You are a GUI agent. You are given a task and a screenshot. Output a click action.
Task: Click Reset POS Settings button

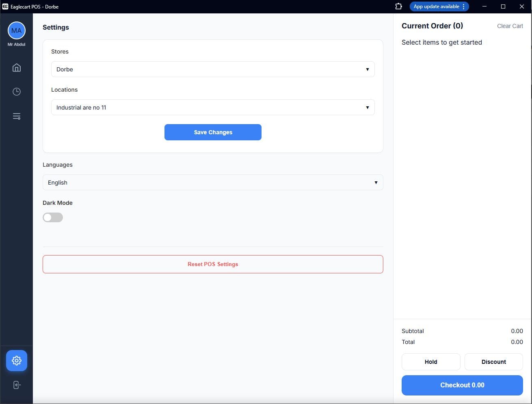click(213, 264)
